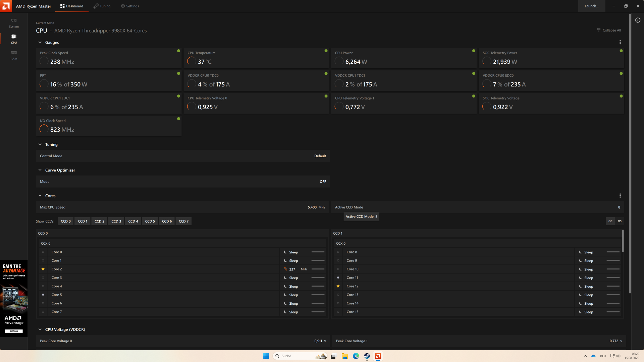Click the DEU language indicator

pos(603,356)
